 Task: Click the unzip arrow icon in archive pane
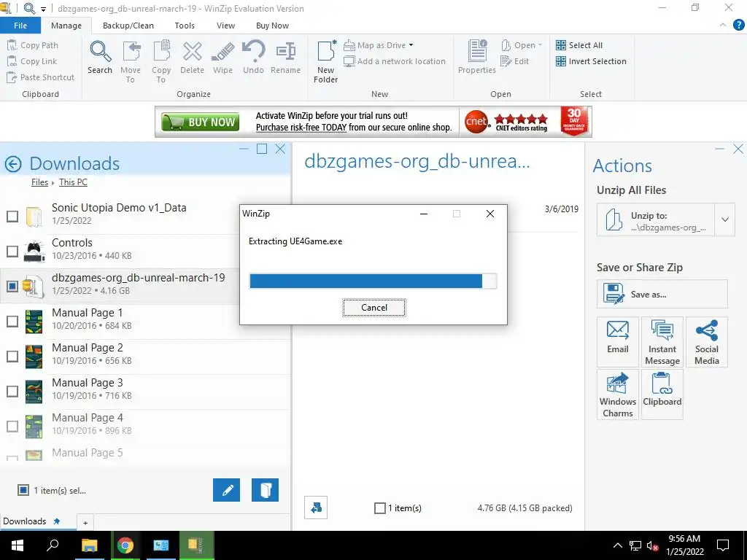[x=316, y=508]
